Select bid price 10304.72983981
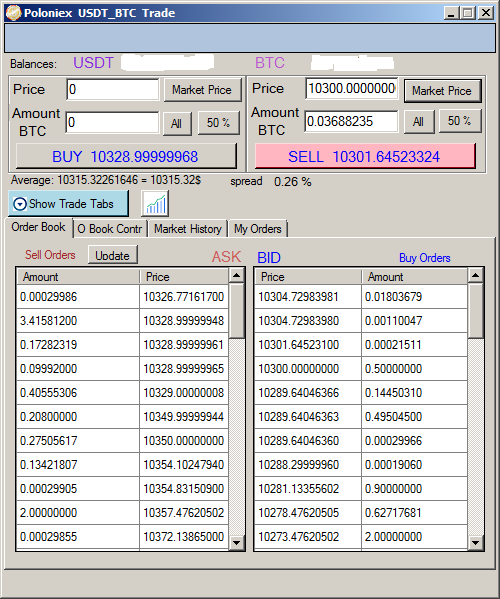 [308, 297]
